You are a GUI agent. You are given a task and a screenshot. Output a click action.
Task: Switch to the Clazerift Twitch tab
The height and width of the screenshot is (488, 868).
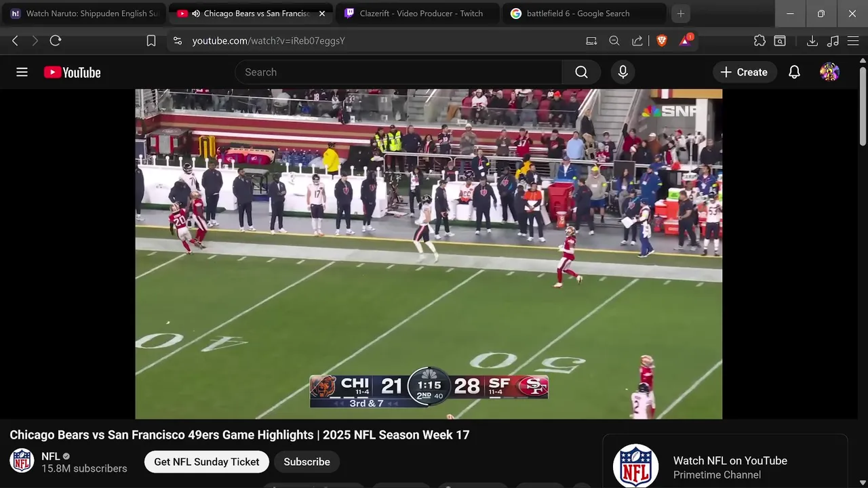pos(417,14)
